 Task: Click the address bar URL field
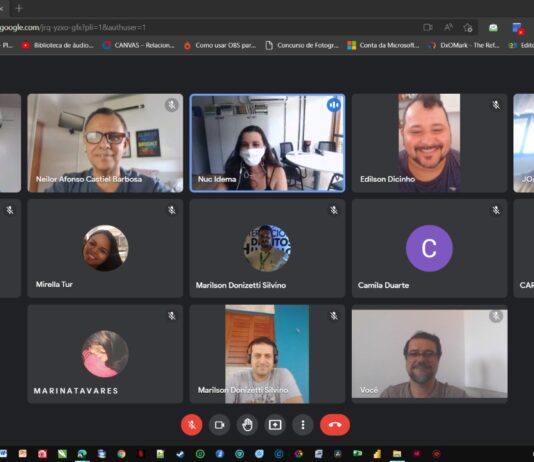204,27
